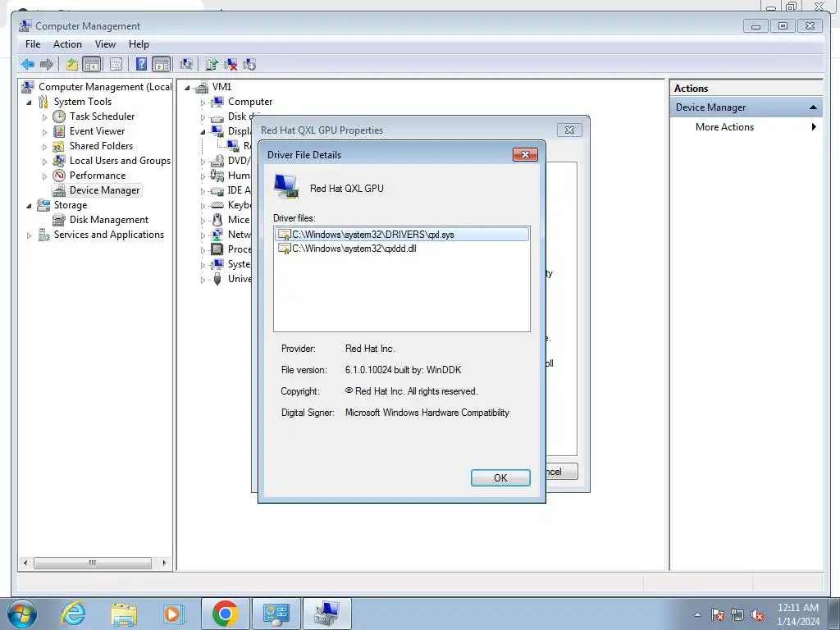Open More Actions submenu in Actions pane
This screenshot has height=630, width=840.
coord(746,127)
